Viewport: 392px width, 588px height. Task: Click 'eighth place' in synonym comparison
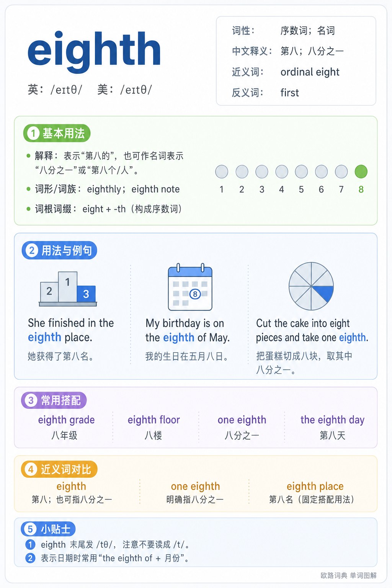[x=315, y=486]
